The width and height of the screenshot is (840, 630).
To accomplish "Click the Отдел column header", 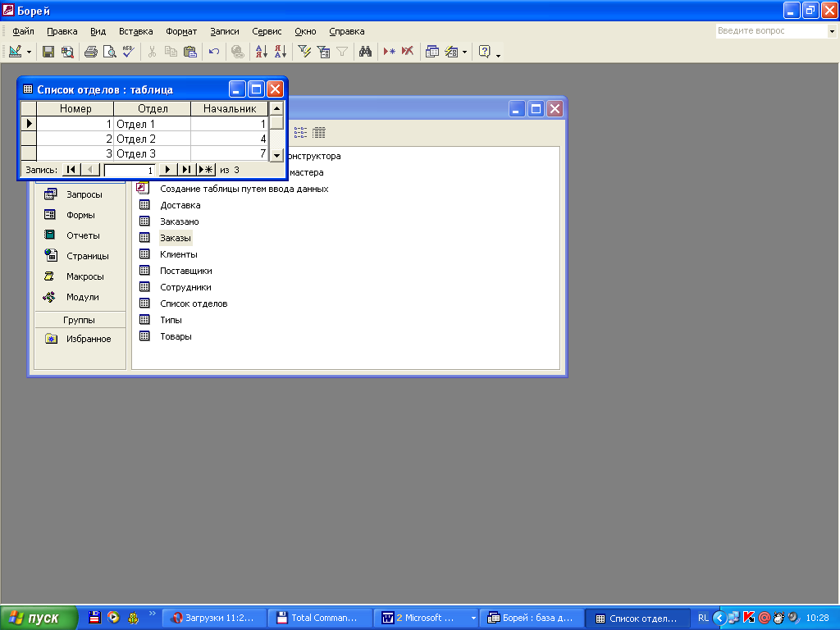I will coord(153,109).
